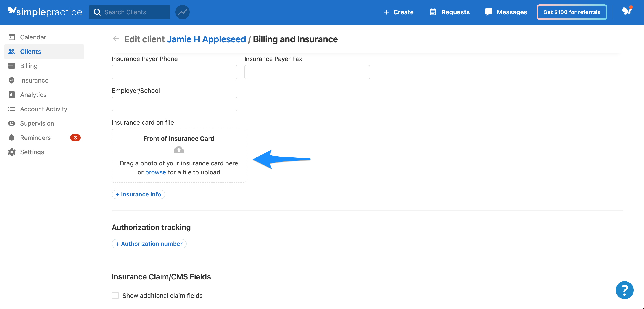Screen dimensions: 644x309
Task: Open the help question mark bubble
Action: coord(624,290)
